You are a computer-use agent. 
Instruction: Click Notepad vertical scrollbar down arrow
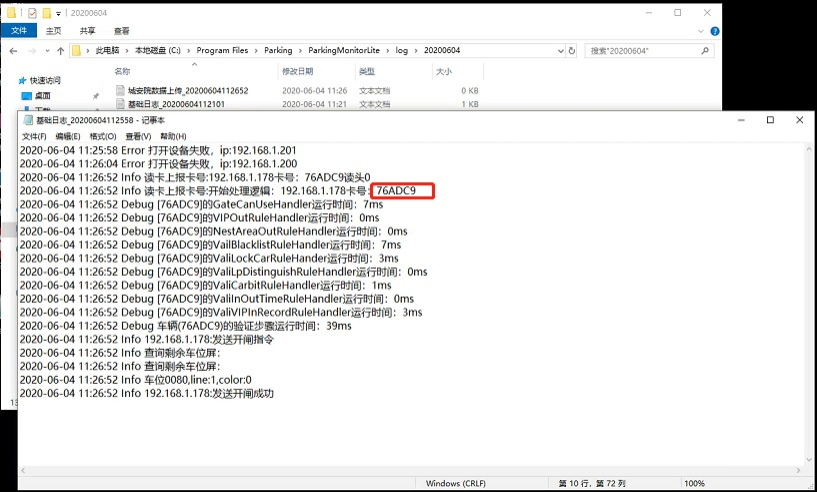coord(809,460)
